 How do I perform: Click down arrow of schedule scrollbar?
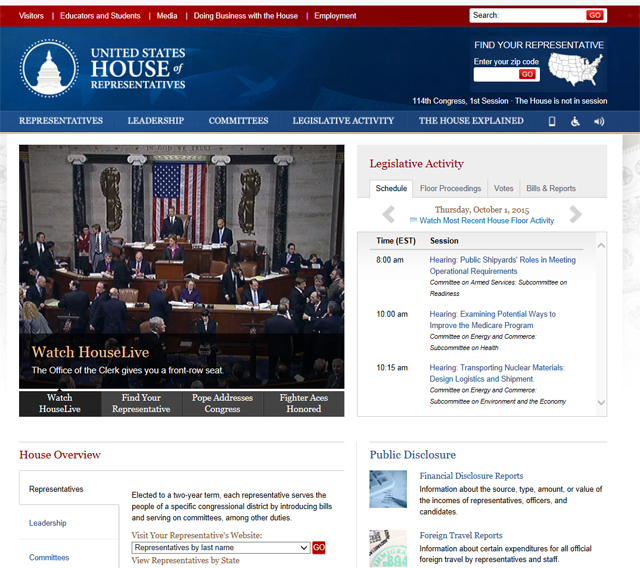click(601, 402)
